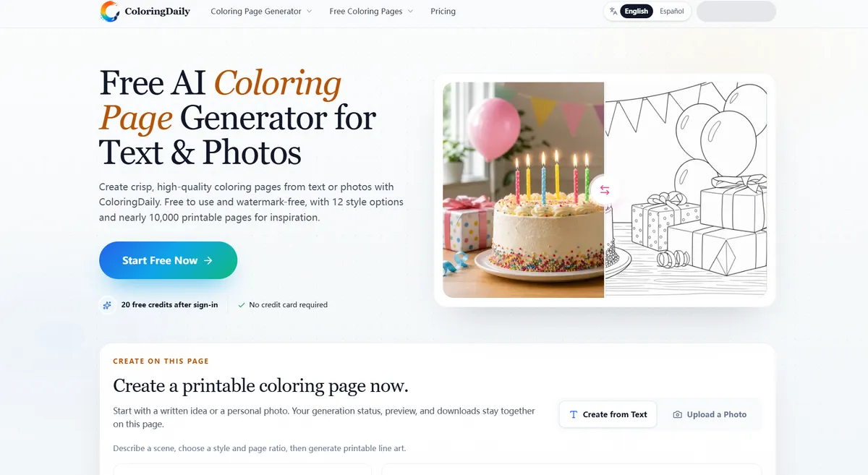The height and width of the screenshot is (475, 868).
Task: Open the Pricing page
Action: [x=443, y=11]
